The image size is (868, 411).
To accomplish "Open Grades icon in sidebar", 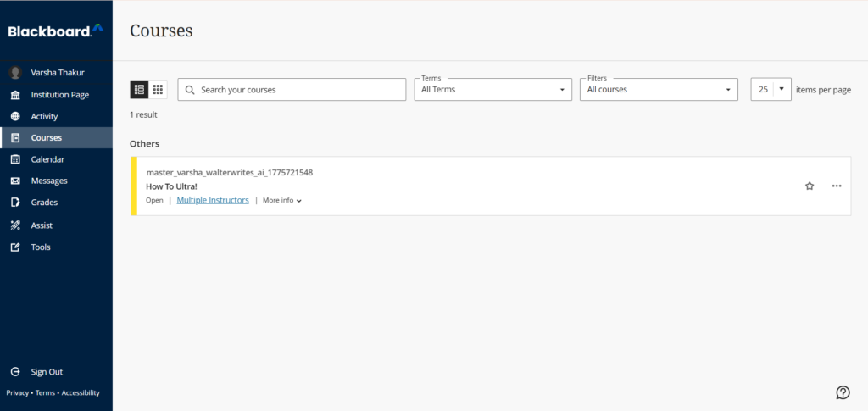I will click(x=15, y=203).
